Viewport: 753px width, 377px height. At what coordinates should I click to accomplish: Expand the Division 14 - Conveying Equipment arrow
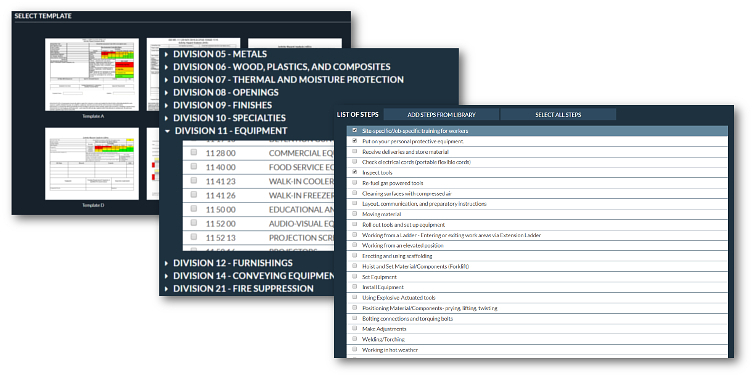click(x=166, y=276)
